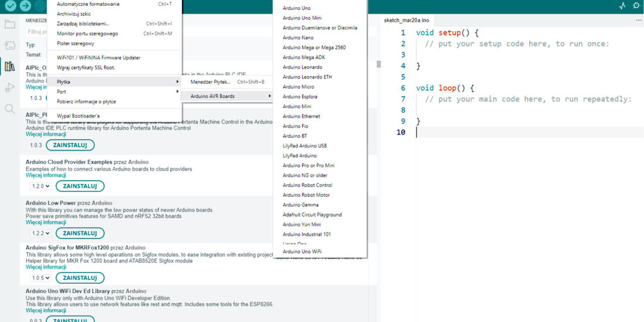Select Arduino Yún Mini board
Screen dimensions: 644x322
point(320,225)
